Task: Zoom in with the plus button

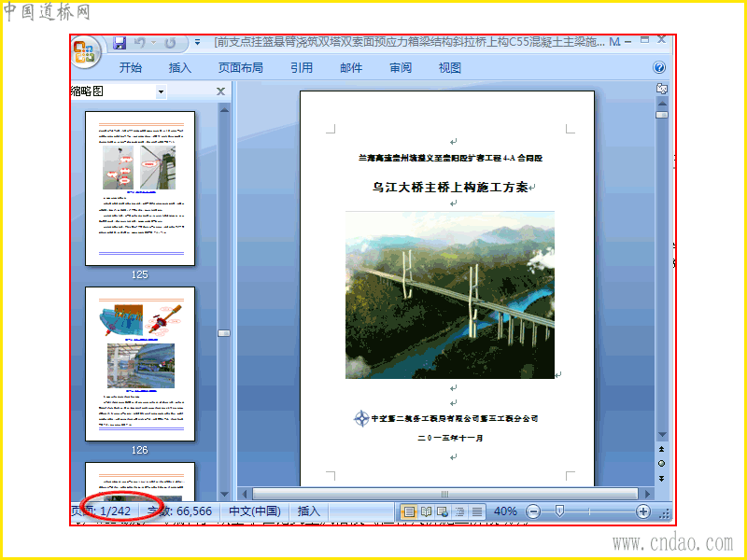Action: [x=642, y=511]
